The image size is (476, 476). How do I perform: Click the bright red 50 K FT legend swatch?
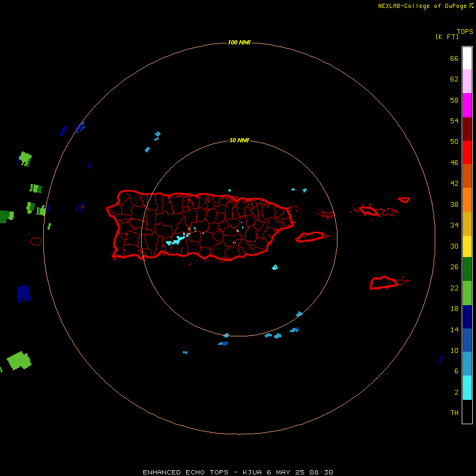[x=467, y=152]
